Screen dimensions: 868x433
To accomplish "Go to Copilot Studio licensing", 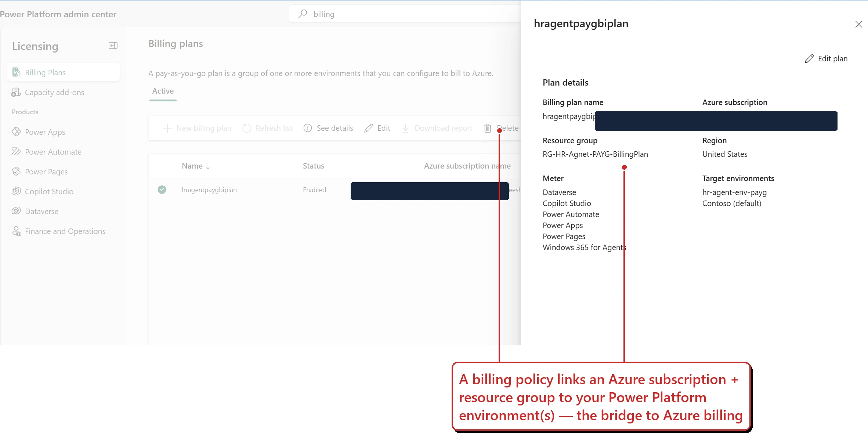I will tap(49, 191).
